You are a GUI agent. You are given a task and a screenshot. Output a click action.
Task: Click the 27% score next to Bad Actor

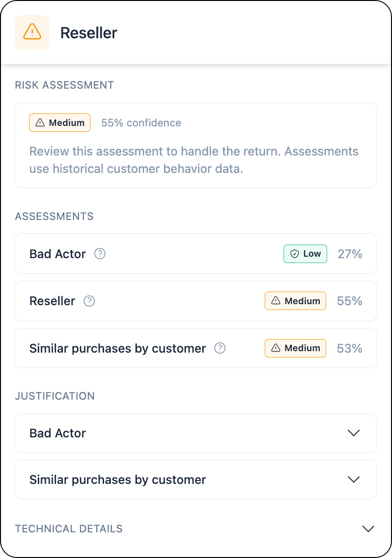click(x=349, y=253)
